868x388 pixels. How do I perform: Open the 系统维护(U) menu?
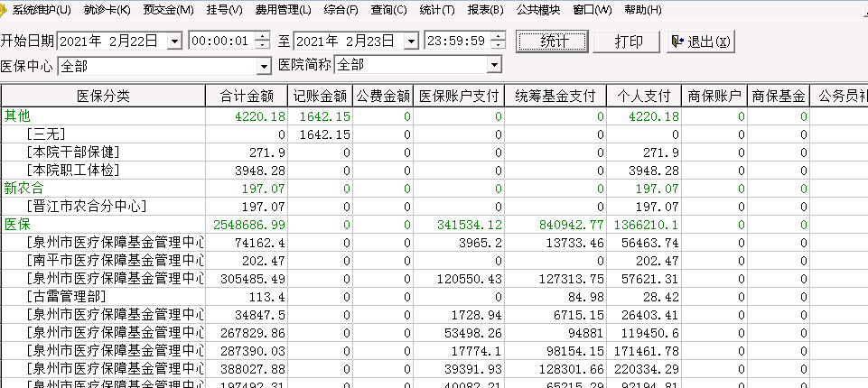coord(42,10)
